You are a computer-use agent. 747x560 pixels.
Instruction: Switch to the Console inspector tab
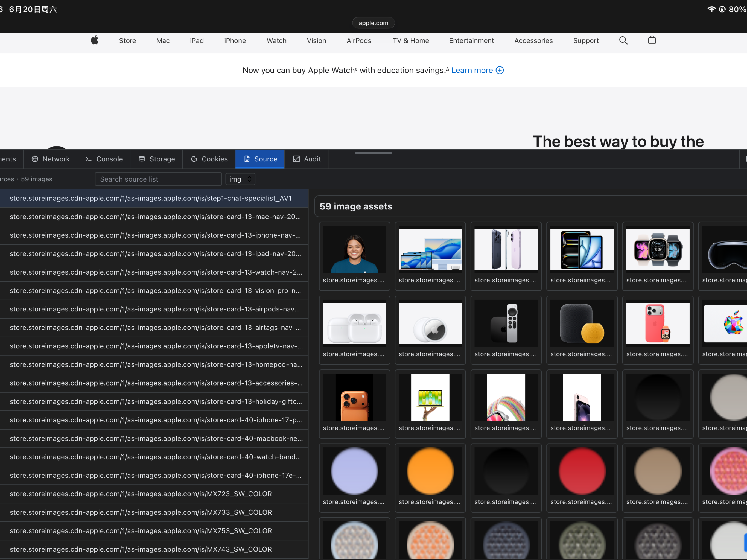point(104,159)
